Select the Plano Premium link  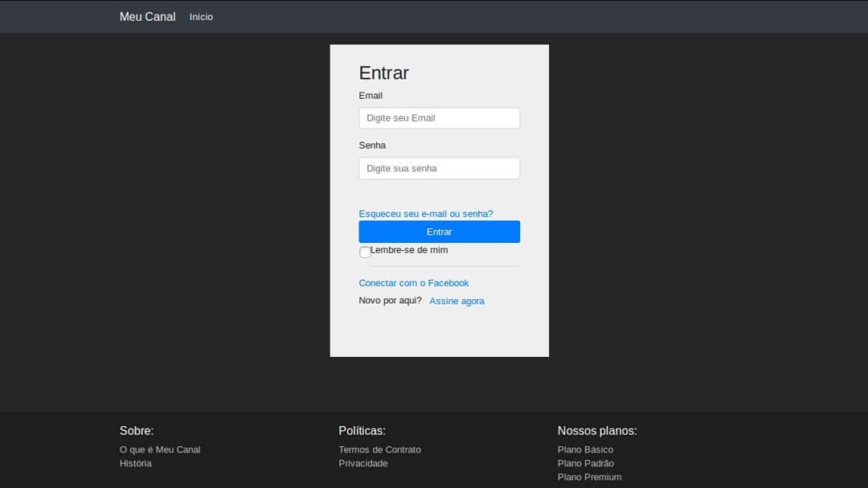590,477
